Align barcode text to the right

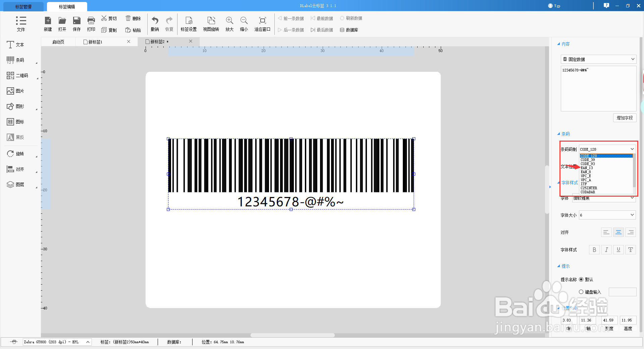tap(631, 232)
